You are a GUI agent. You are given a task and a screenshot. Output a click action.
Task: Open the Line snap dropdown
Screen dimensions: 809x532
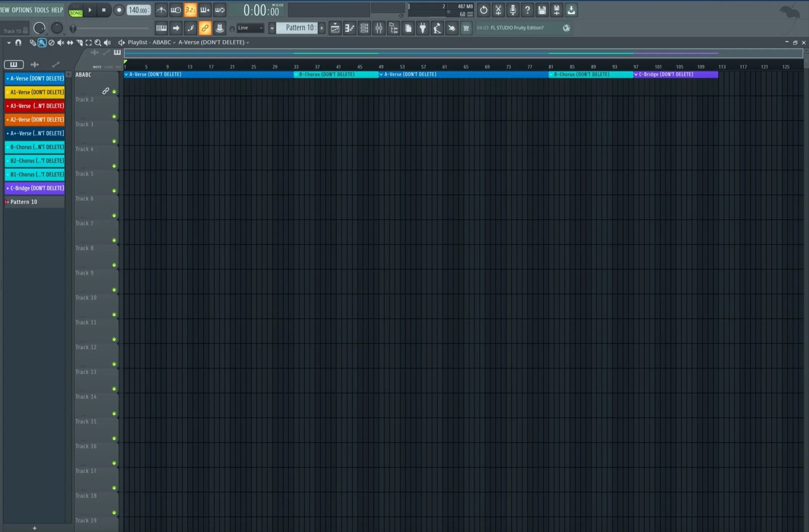click(250, 28)
